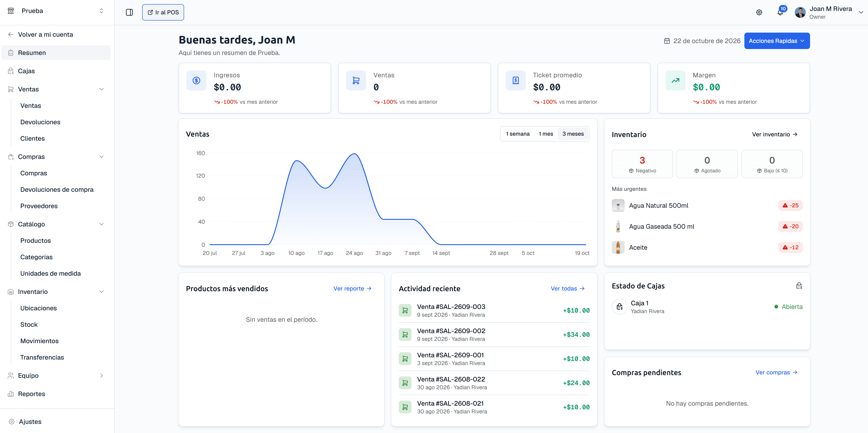Click the cart icon for Venta #SAL-2609-003

point(405,310)
